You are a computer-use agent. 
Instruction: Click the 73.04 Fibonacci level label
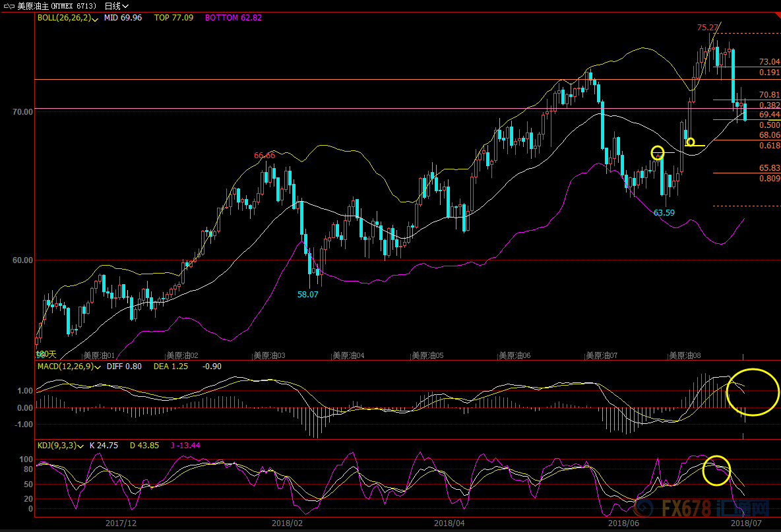click(770, 62)
